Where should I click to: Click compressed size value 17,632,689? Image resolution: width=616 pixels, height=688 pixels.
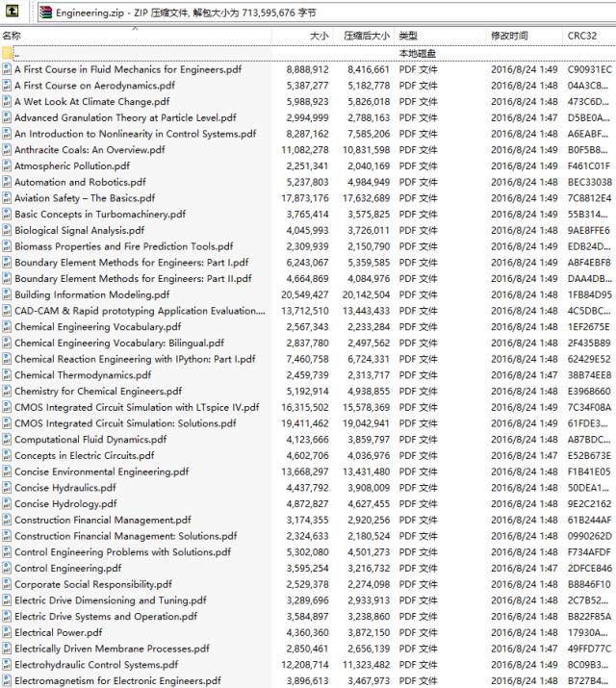pyautogui.click(x=366, y=198)
